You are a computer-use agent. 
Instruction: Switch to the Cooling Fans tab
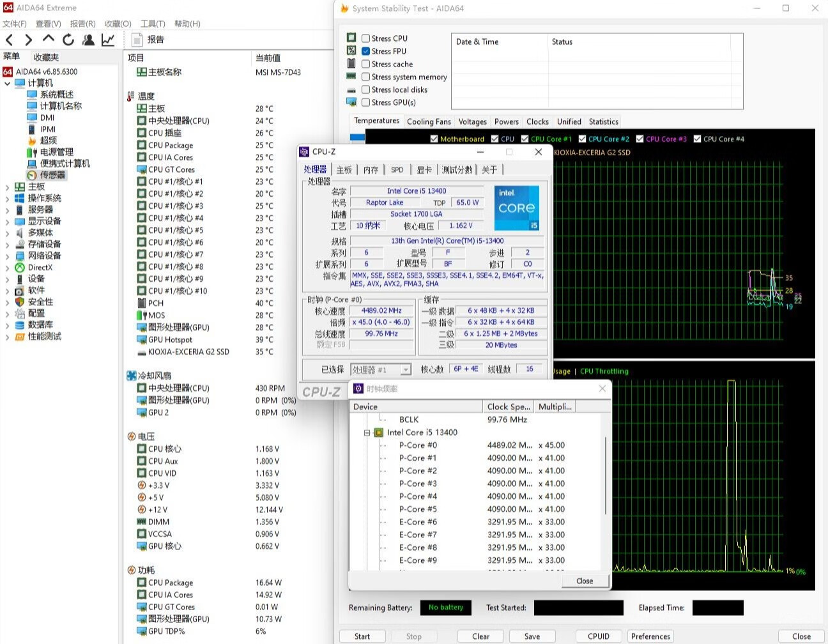pyautogui.click(x=429, y=121)
